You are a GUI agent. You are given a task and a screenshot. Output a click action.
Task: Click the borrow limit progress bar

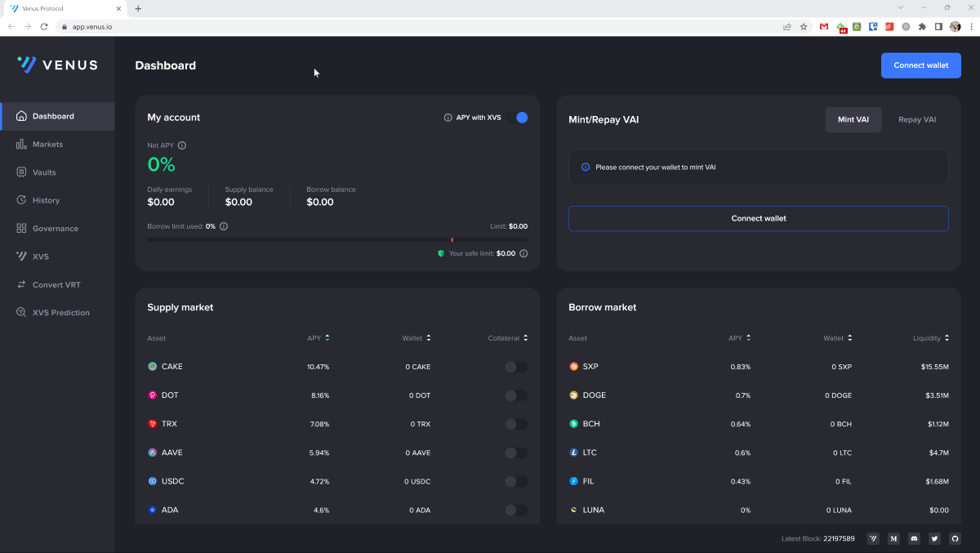(x=337, y=240)
